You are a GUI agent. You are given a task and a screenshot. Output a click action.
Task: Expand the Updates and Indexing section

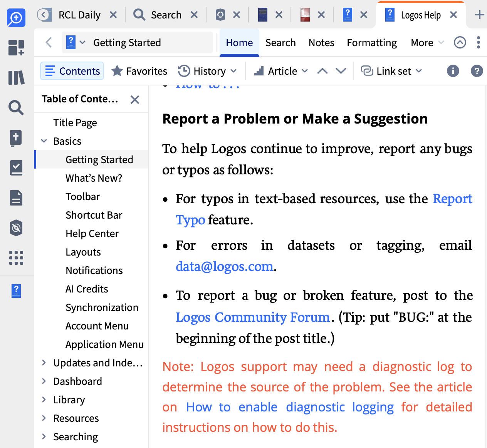tap(44, 363)
